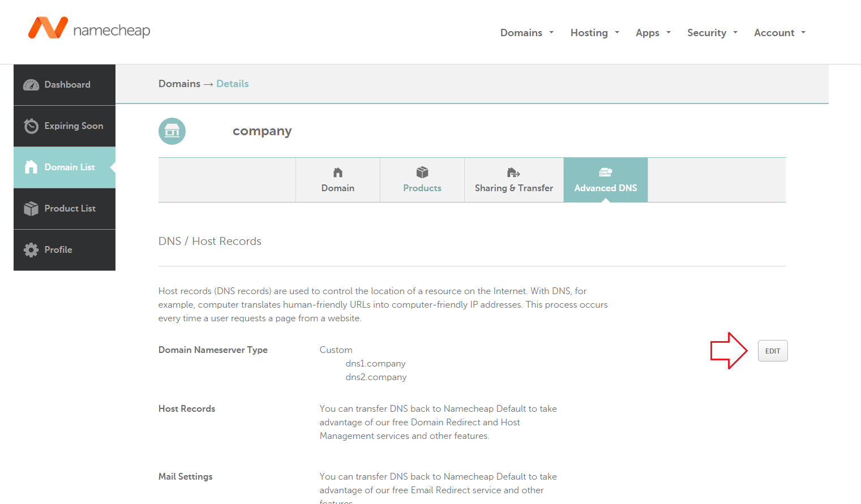Click the Mail Settings label
The height and width of the screenshot is (504, 861).
186,477
